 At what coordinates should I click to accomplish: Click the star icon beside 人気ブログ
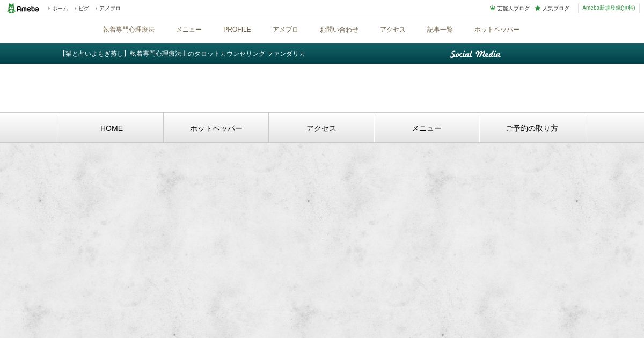538,8
